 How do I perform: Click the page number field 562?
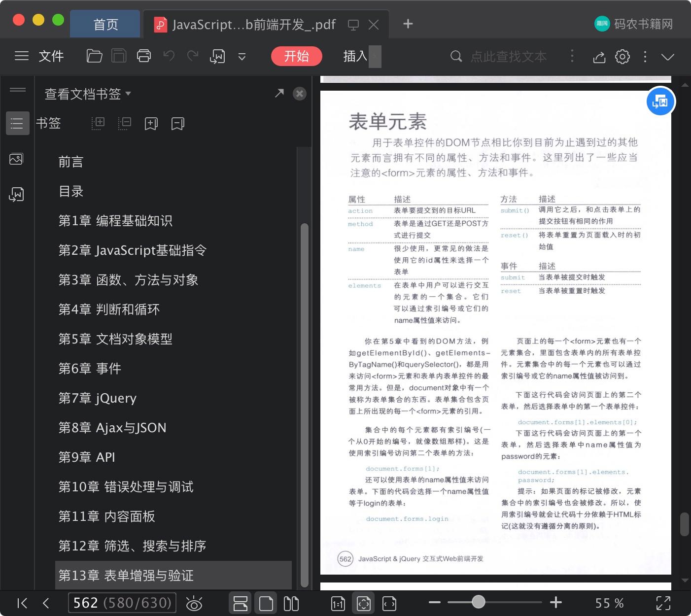click(122, 603)
